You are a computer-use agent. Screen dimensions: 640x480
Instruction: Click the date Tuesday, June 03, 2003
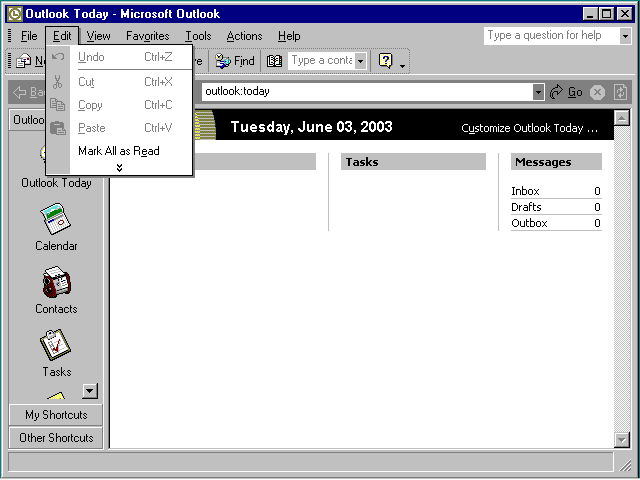[x=311, y=127]
